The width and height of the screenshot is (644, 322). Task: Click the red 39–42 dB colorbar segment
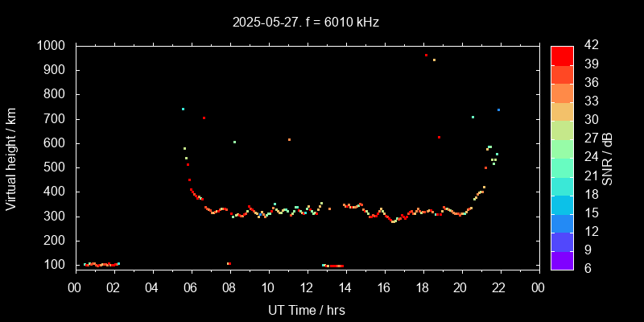562,56
